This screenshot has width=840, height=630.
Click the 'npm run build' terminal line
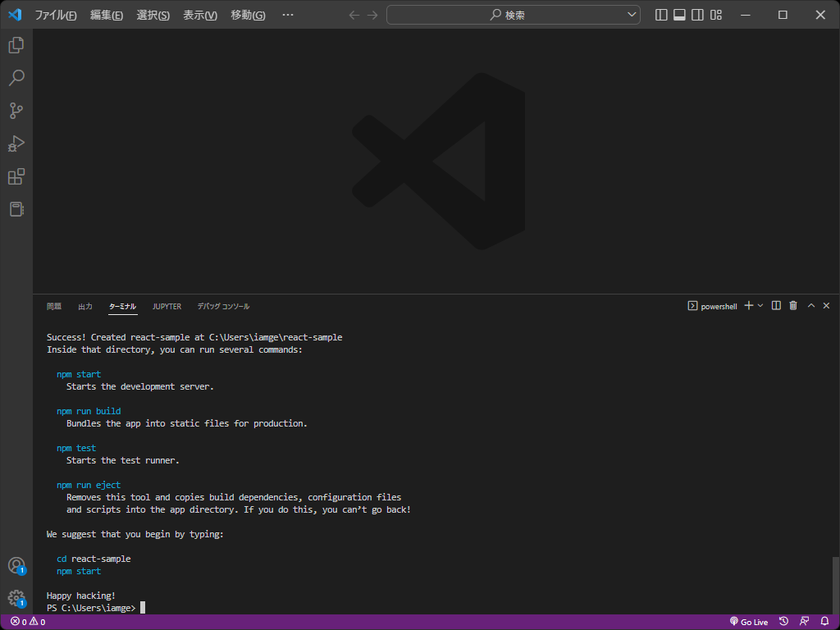point(89,411)
